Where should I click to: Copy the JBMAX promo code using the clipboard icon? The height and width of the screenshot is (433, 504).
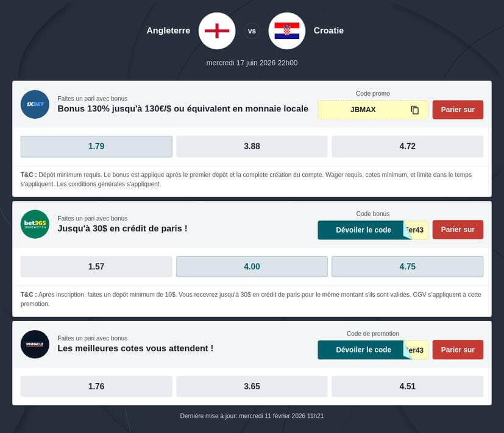(415, 110)
